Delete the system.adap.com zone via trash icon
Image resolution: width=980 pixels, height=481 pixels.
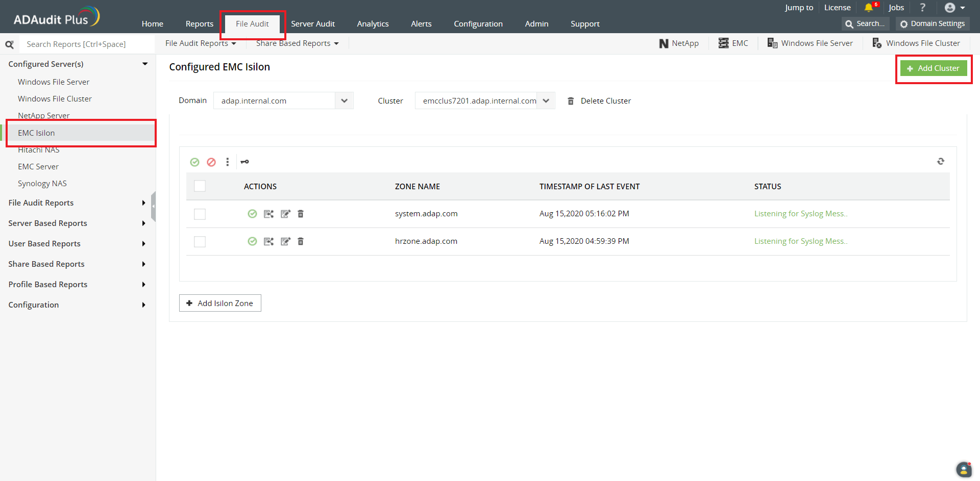click(x=301, y=214)
